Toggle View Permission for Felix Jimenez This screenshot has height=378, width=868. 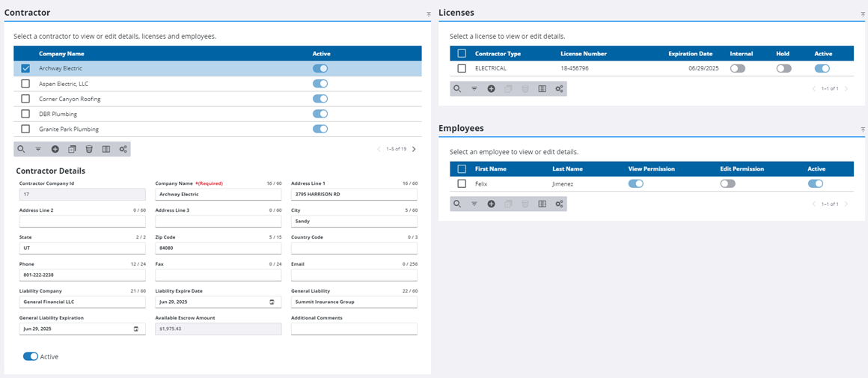[635, 183]
